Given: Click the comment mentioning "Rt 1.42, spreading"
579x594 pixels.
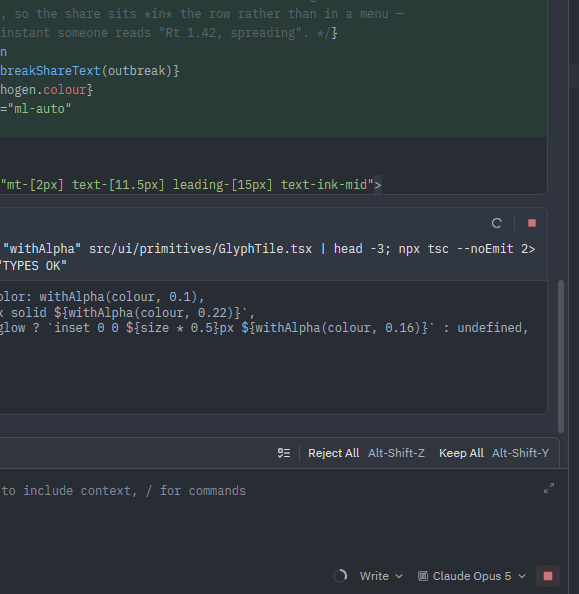Looking at the screenshot, I should [x=169, y=33].
